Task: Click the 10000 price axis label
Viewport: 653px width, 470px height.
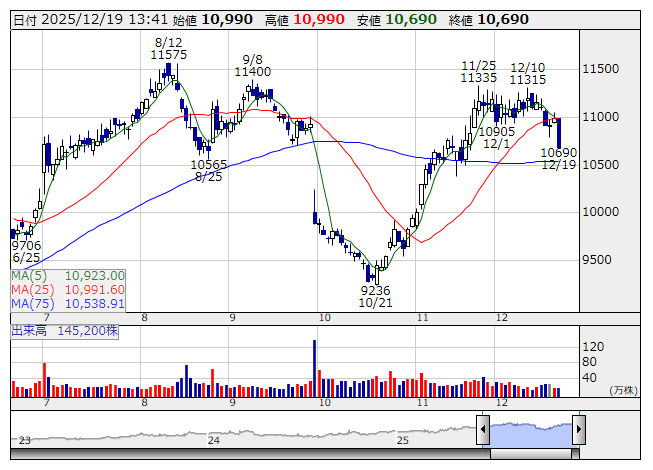Action: tap(601, 212)
